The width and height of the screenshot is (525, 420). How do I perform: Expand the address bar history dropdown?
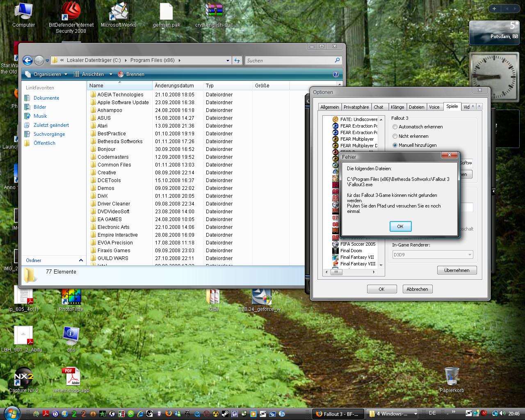pyautogui.click(x=228, y=61)
